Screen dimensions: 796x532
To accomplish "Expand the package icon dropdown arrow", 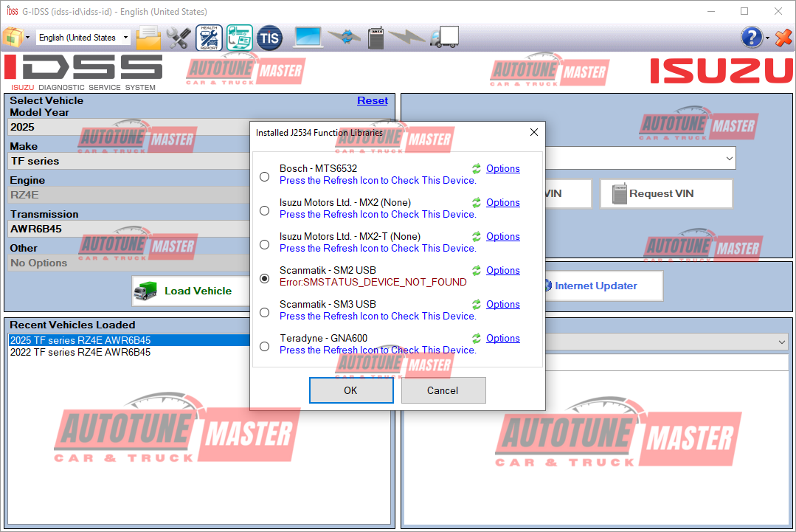I will 28,38.
